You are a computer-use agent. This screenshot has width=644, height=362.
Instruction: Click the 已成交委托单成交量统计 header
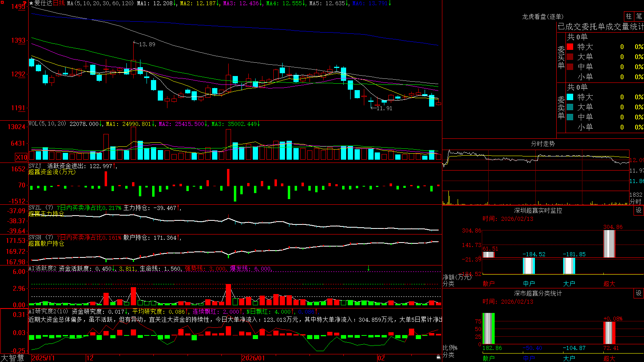click(601, 27)
